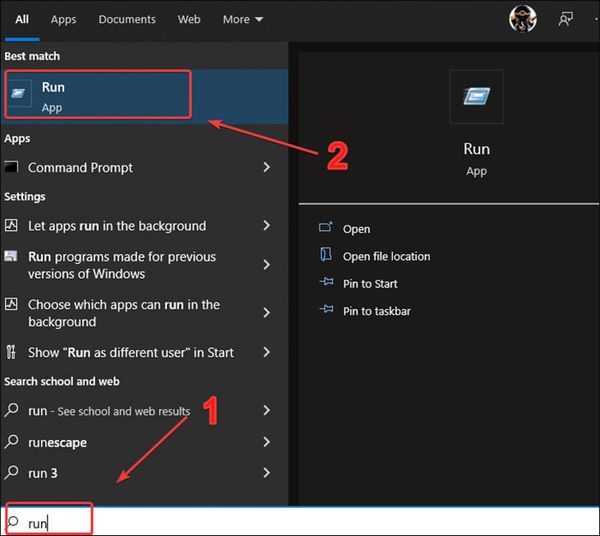The height and width of the screenshot is (536, 600).
Task: Open the feedback icon in top bar
Action: 566,18
